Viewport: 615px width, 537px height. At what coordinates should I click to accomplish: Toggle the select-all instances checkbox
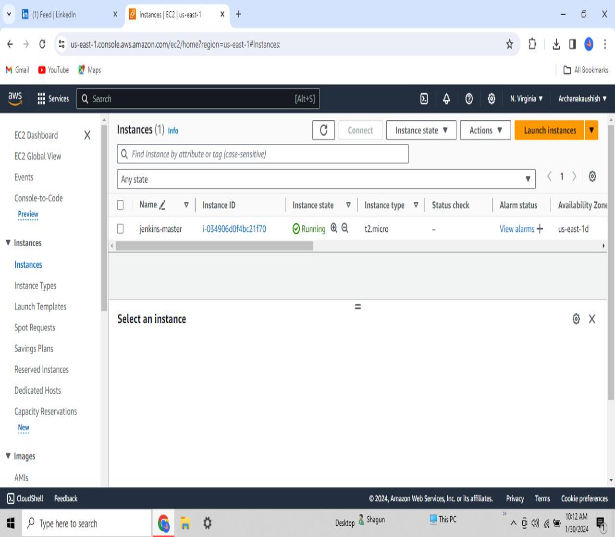(x=121, y=205)
